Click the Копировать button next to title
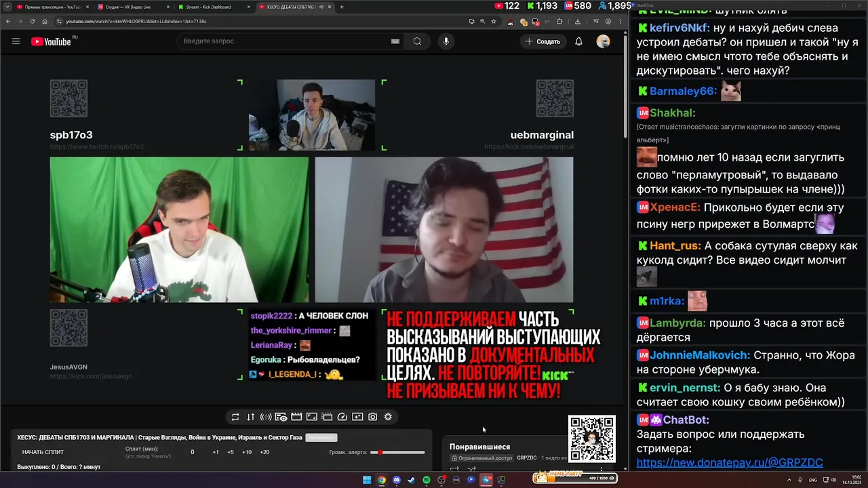 coord(321,437)
